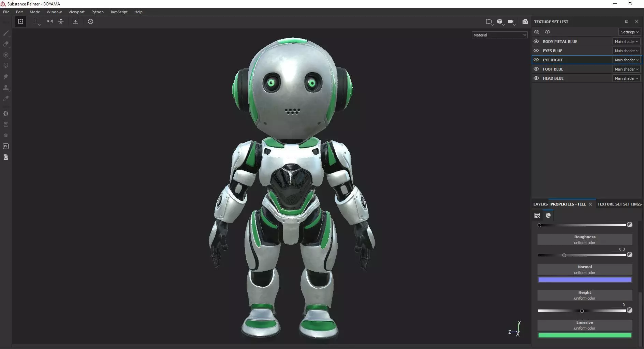644x349 pixels.
Task: Click the Height slider handle
Action: [582, 311]
